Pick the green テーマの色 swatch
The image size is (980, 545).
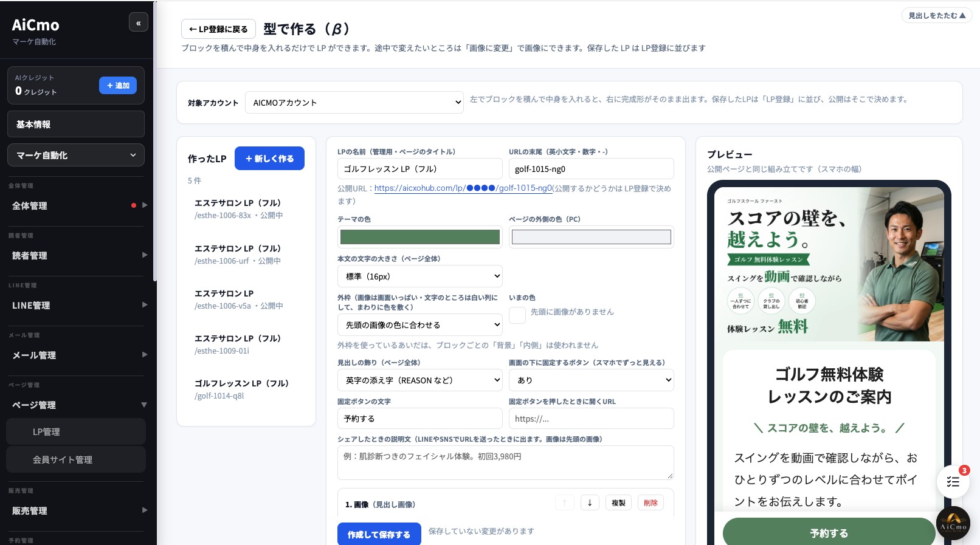[420, 236]
